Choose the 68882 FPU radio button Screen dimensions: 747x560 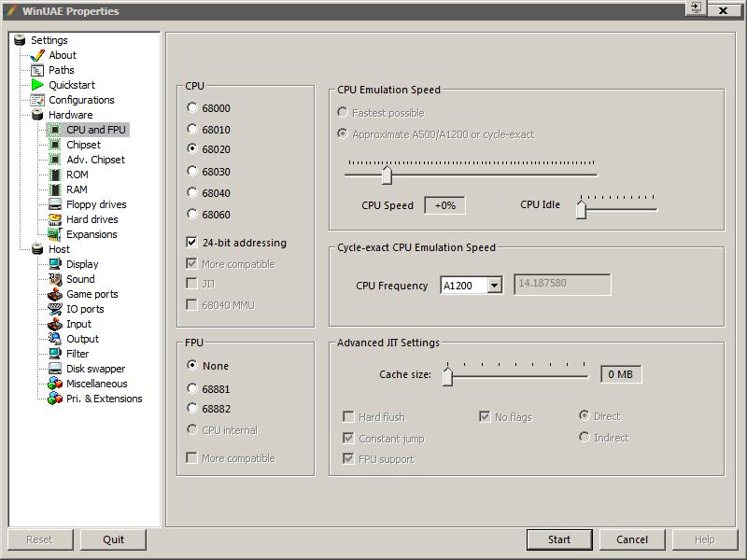(192, 408)
